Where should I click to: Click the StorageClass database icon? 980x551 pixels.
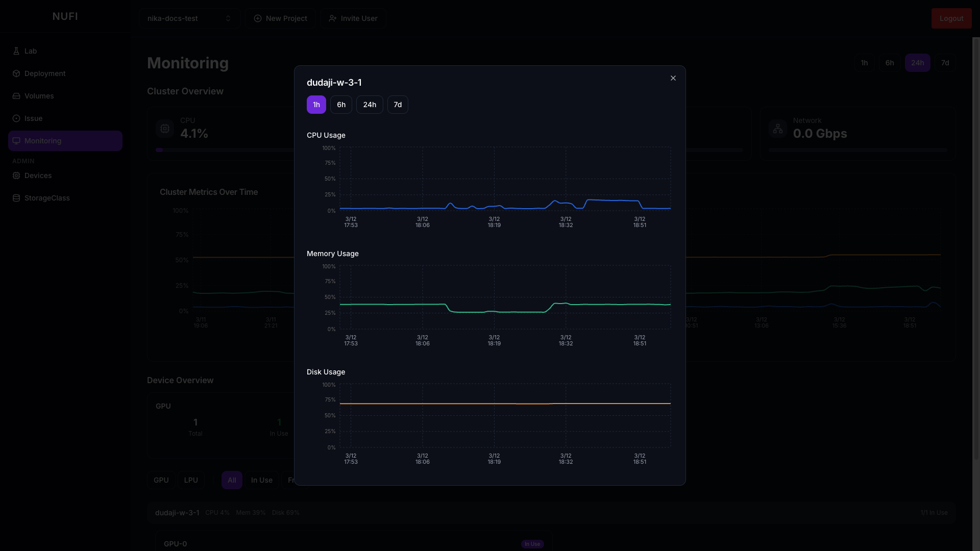pyautogui.click(x=16, y=198)
